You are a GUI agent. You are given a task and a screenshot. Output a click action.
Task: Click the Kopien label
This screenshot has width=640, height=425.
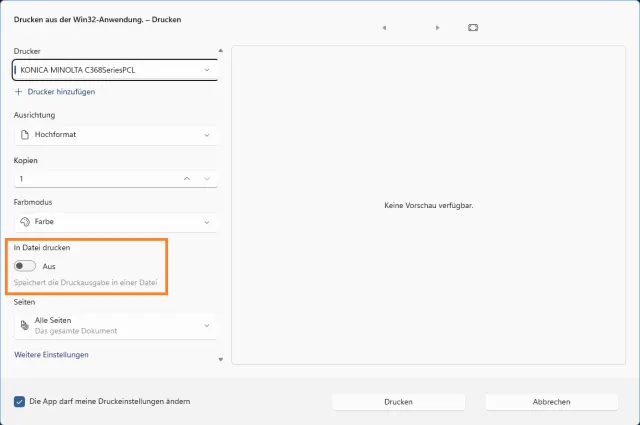point(26,160)
